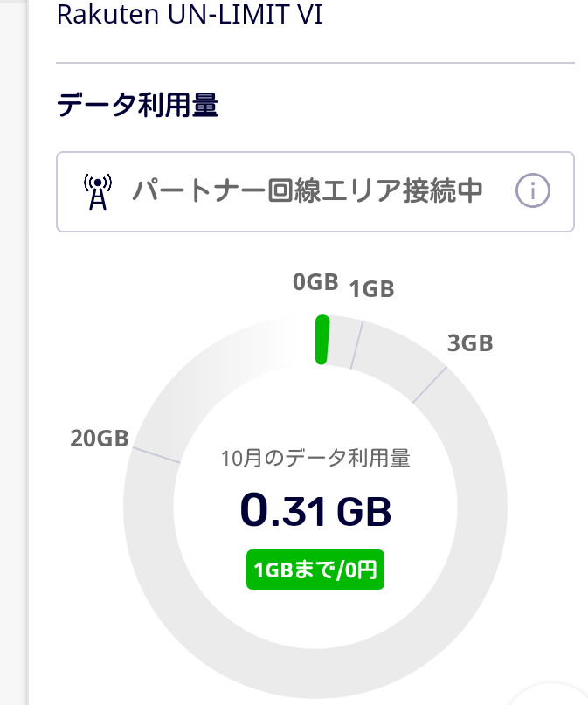Click the 10月のデータ利用量 caption

[315, 458]
